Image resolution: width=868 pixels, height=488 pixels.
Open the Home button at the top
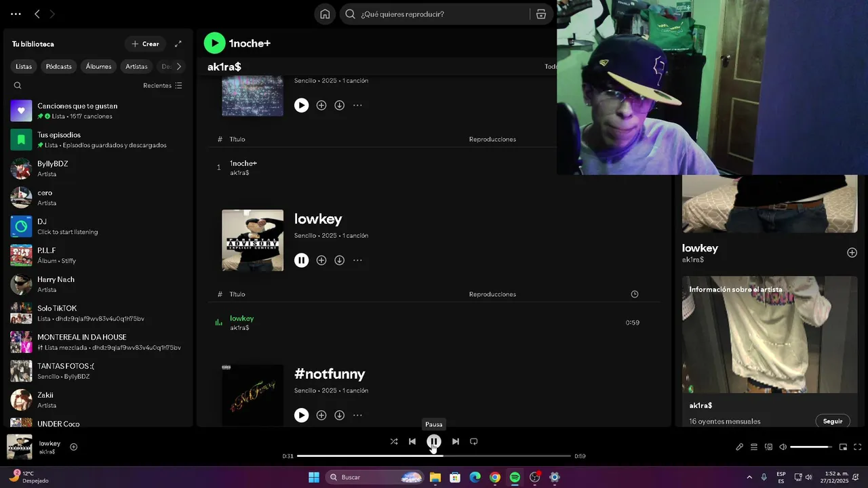tap(325, 14)
